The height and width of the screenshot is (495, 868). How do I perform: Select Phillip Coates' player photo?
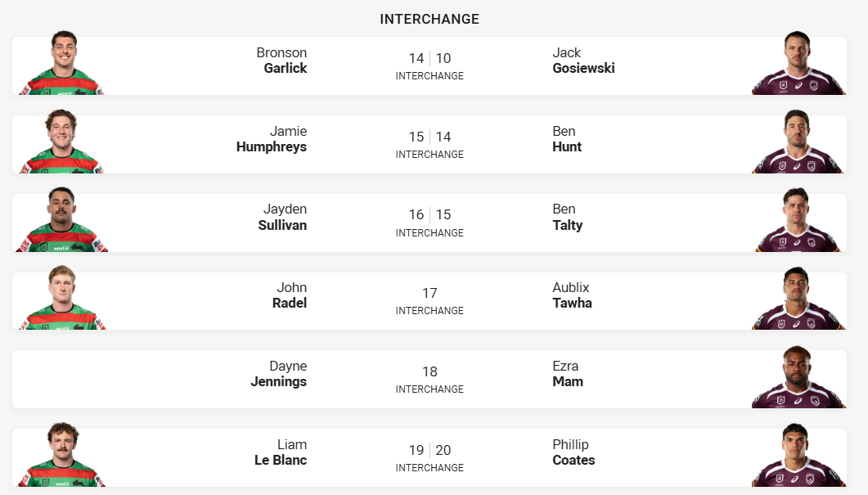click(x=798, y=455)
